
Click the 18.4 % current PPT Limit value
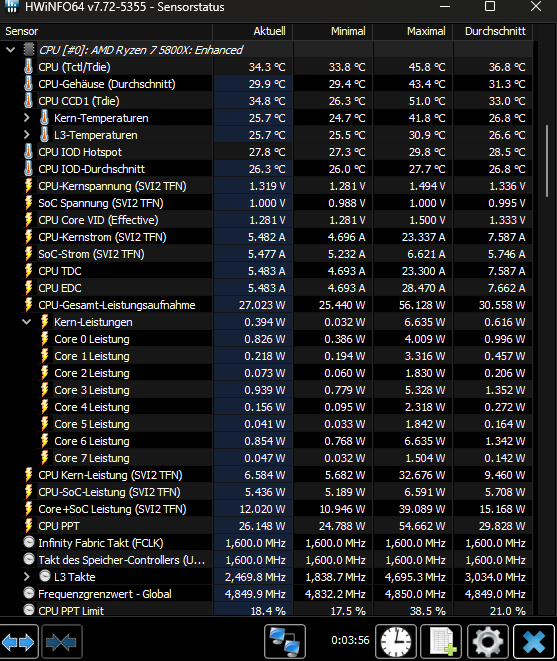coord(268,611)
